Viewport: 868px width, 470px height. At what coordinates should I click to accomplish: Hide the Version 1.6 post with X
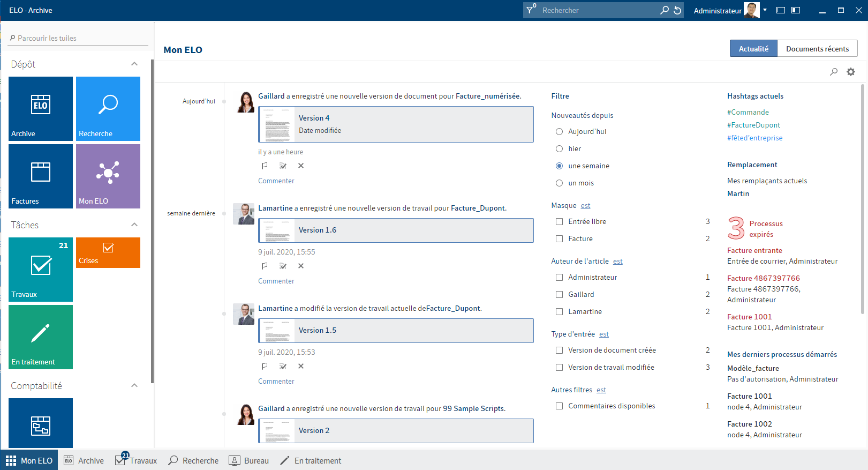point(301,266)
